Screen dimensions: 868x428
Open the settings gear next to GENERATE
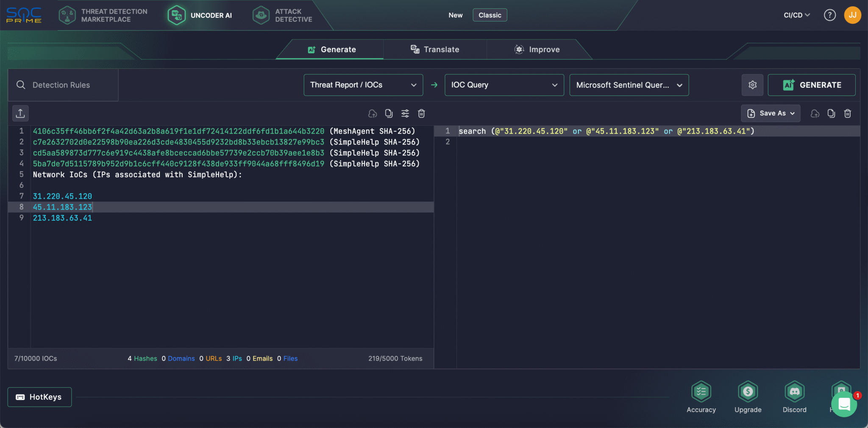pyautogui.click(x=752, y=85)
